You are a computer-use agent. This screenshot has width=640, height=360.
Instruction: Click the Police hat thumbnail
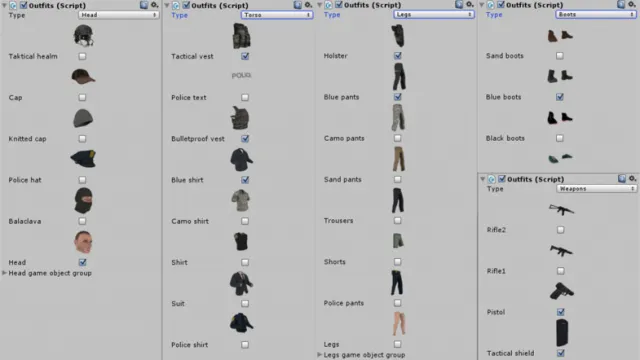(83, 159)
